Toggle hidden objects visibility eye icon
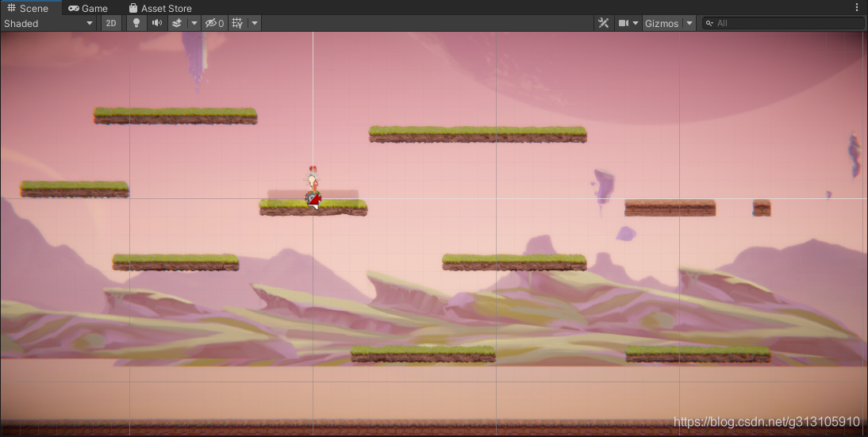The width and height of the screenshot is (868, 437). tap(214, 23)
